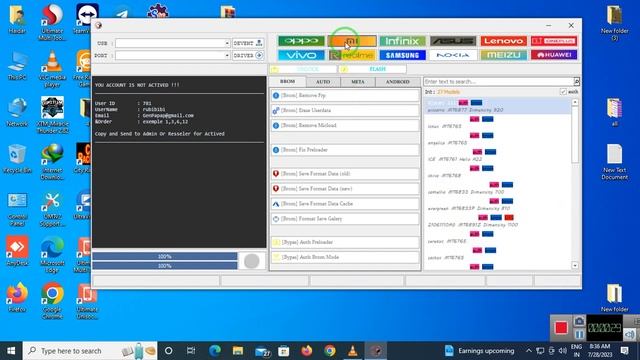Open Google Chrome desktop shortcut

coord(52,301)
